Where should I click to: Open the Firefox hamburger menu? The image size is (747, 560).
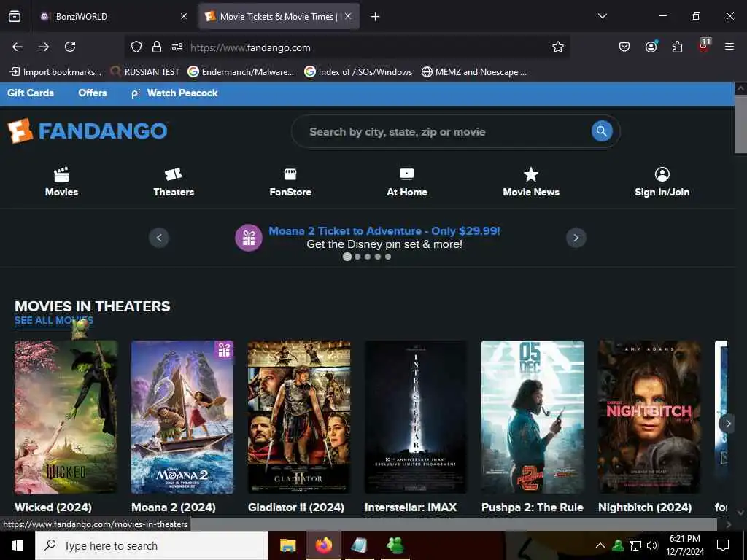[729, 47]
